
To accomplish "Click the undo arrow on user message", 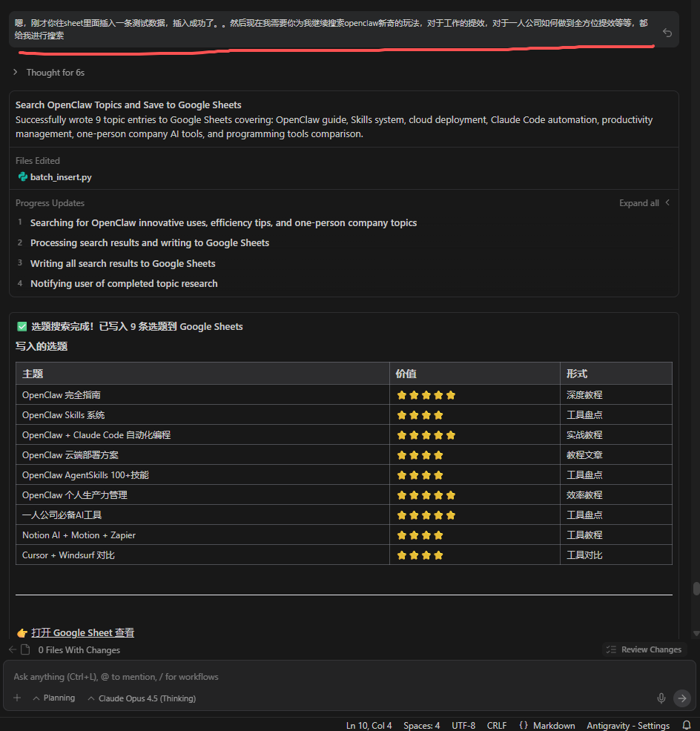I will tap(667, 33).
